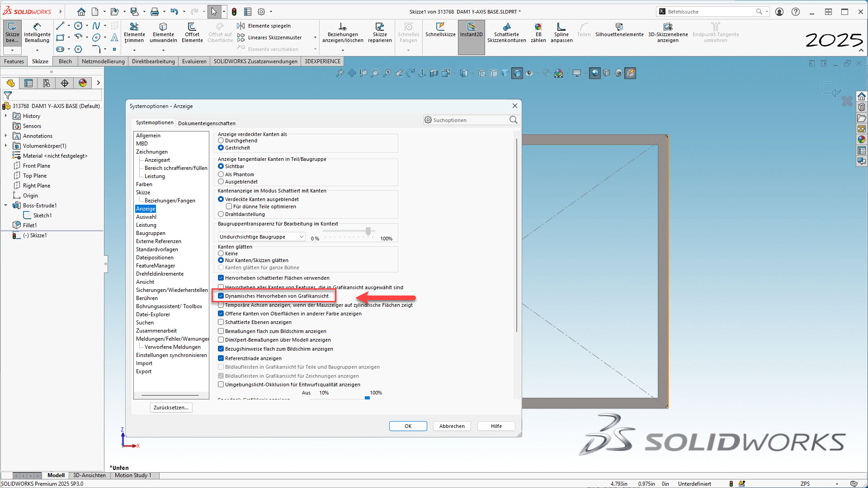The height and width of the screenshot is (488, 868).
Task: Enable Für dünne Teile optimieren checkbox
Action: pos(229,206)
